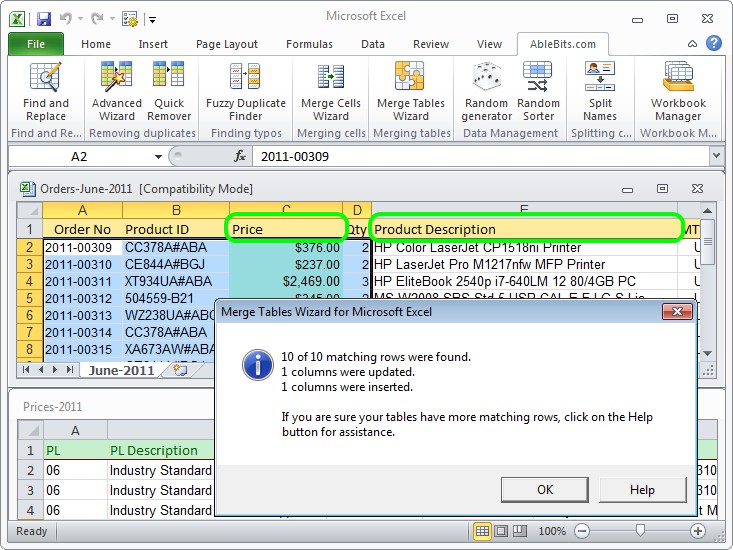The image size is (733, 550).
Task: Open the Fuzzy Duplicate Finder
Action: [x=245, y=92]
